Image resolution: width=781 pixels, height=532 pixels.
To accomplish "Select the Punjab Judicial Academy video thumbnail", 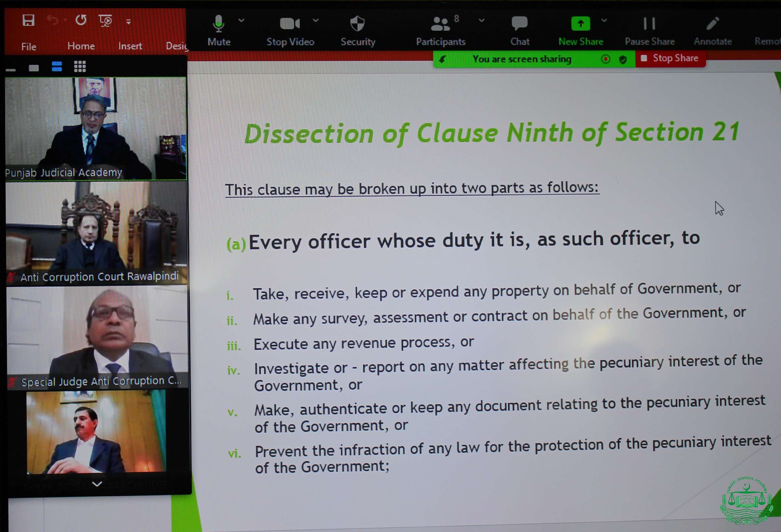I will [96, 128].
